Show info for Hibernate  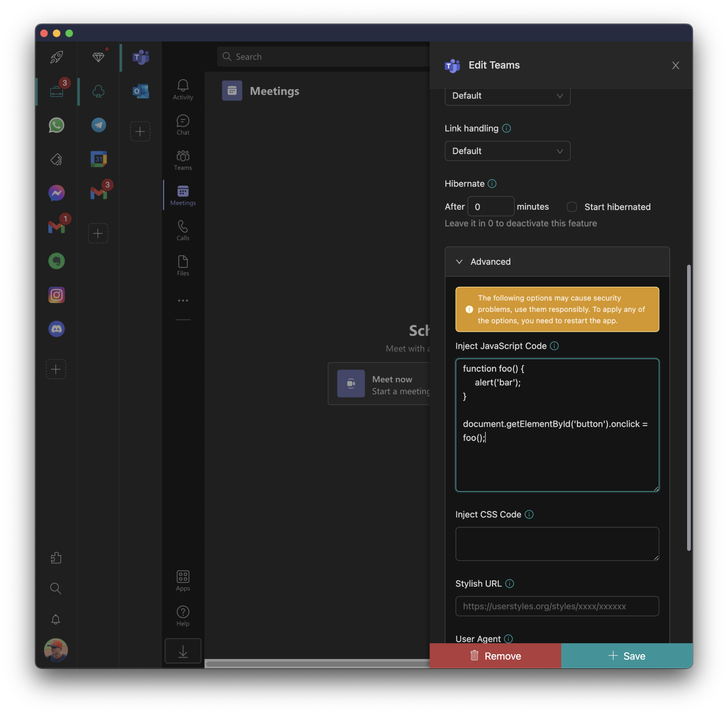[492, 183]
